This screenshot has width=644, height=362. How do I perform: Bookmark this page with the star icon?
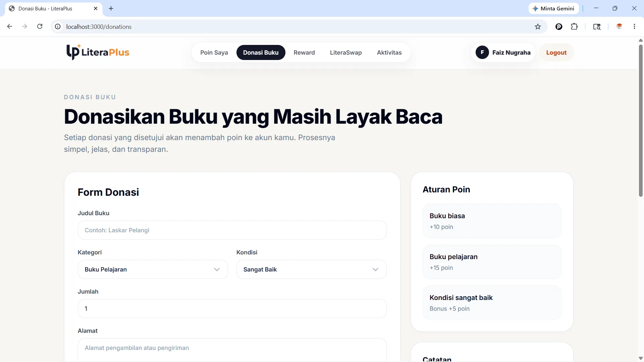pos(538,26)
